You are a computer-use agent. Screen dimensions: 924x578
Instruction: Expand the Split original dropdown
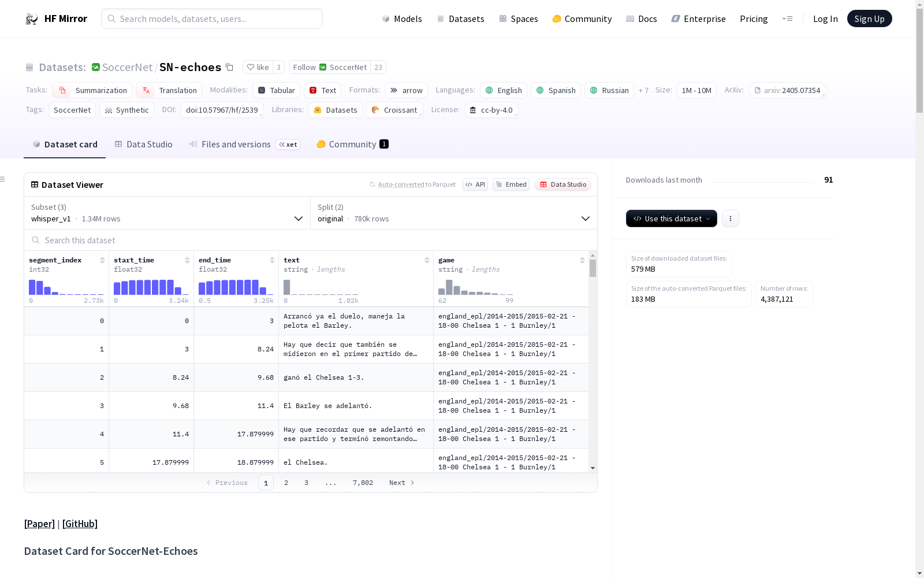pyautogui.click(x=454, y=213)
